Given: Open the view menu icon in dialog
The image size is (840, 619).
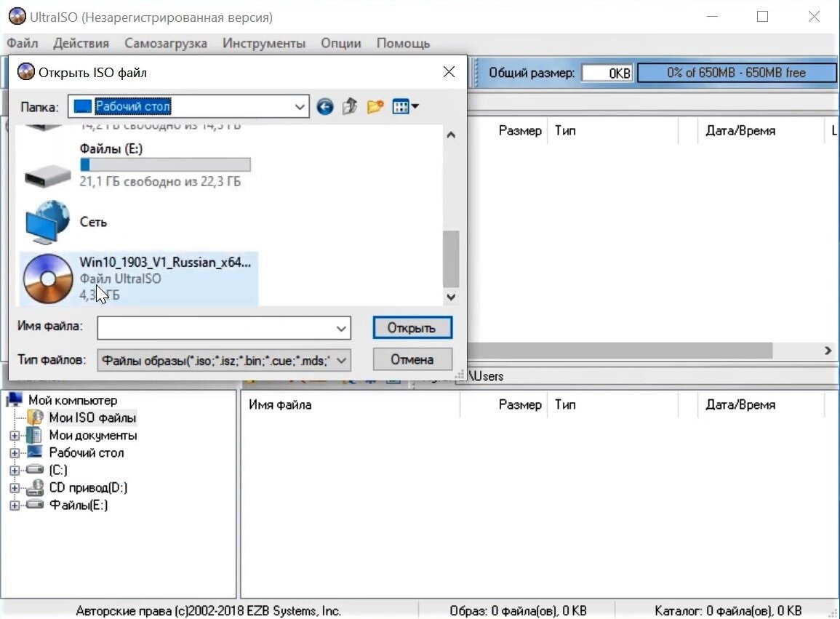Looking at the screenshot, I should pyautogui.click(x=405, y=107).
